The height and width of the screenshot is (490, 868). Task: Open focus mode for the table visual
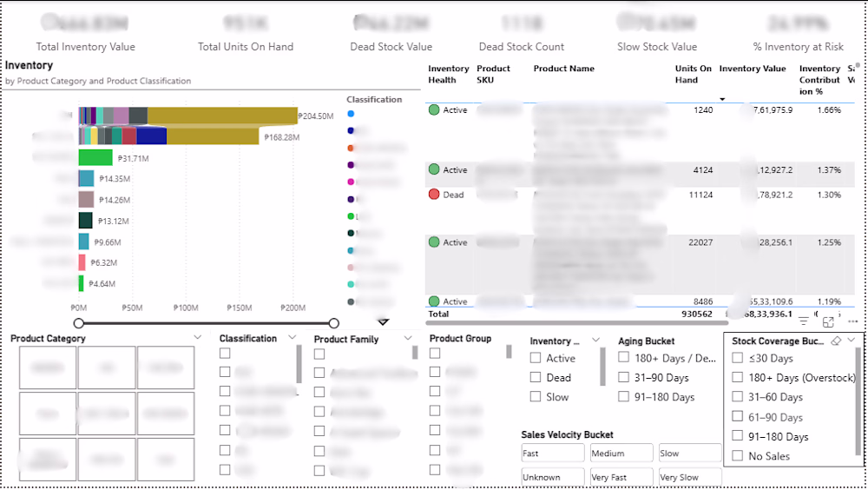828,322
